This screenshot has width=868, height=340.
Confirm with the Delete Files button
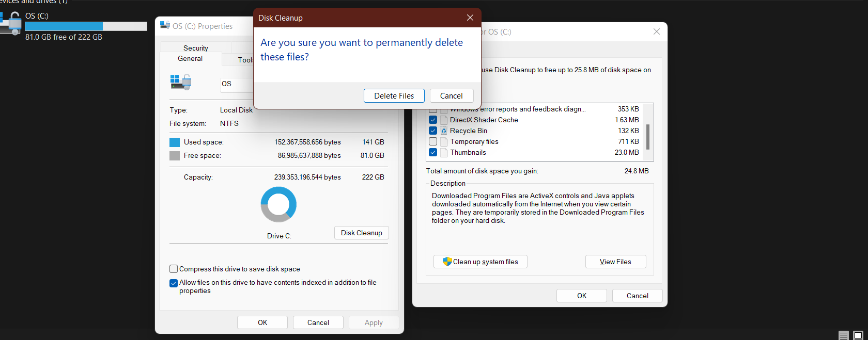point(394,96)
